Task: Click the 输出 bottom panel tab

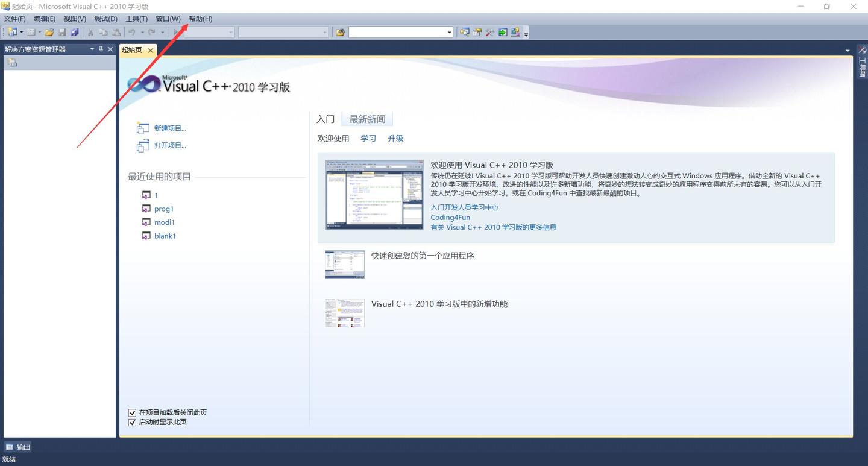Action: pos(18,447)
